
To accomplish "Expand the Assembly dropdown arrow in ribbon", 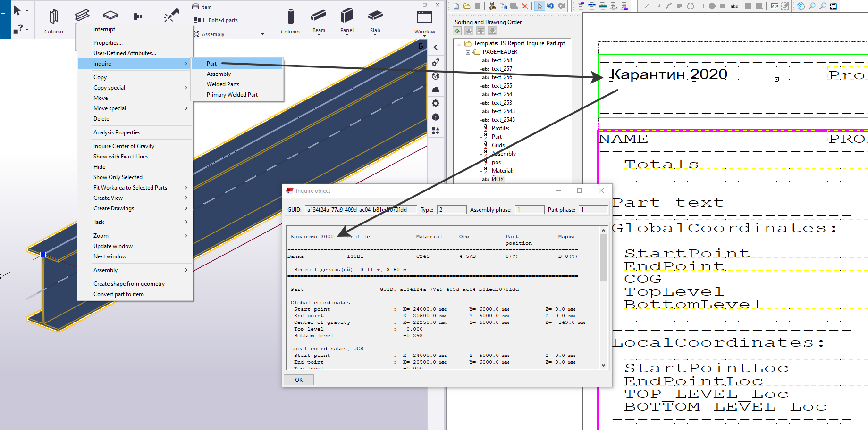I will click(x=262, y=34).
